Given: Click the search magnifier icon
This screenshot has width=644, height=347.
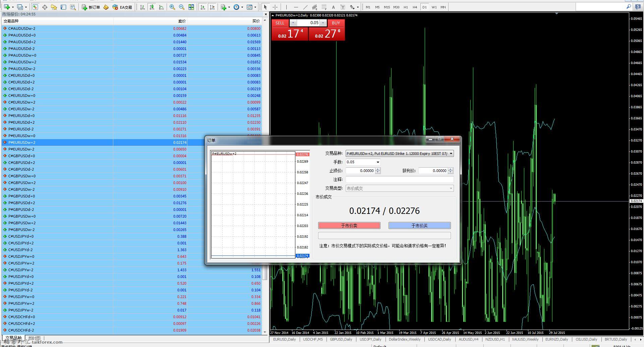Looking at the screenshot, I should (x=629, y=6).
